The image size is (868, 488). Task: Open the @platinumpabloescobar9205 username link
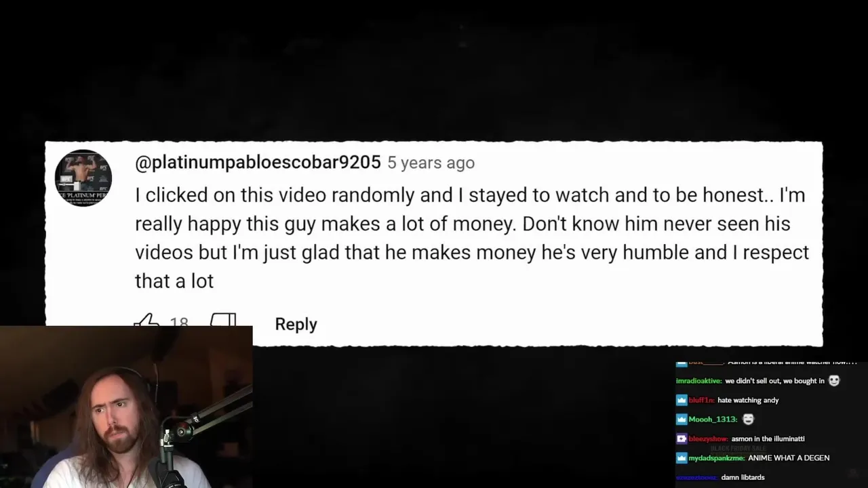pyautogui.click(x=258, y=163)
